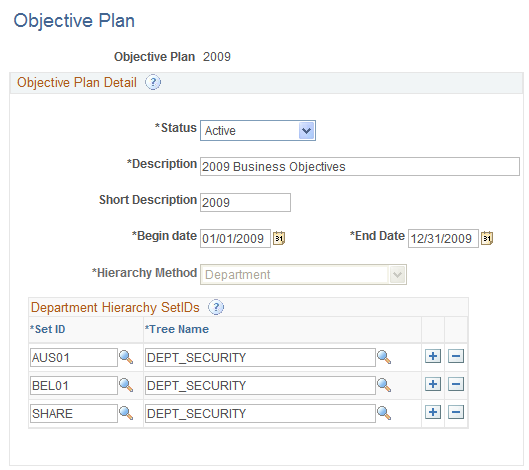Open the Begin date calendar picker
Image resolution: width=529 pixels, height=470 pixels.
click(279, 238)
